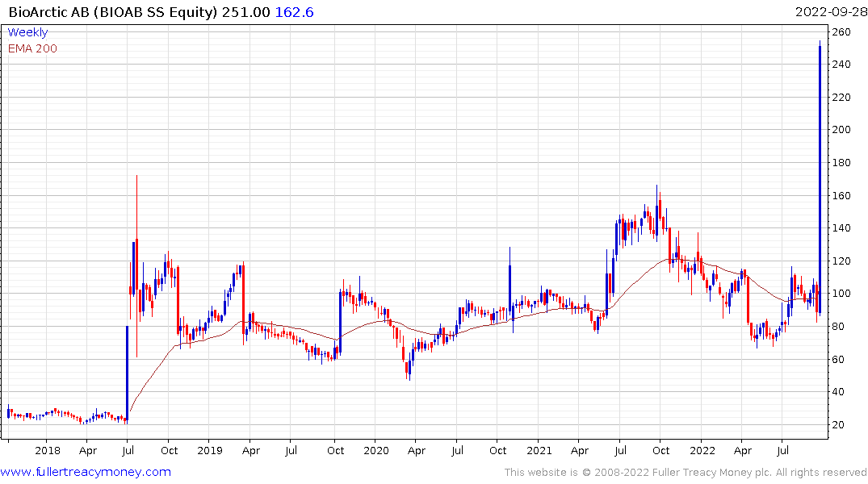Image resolution: width=868 pixels, height=484 pixels.
Task: Click the 2020 x-axis label
Action: (x=376, y=450)
